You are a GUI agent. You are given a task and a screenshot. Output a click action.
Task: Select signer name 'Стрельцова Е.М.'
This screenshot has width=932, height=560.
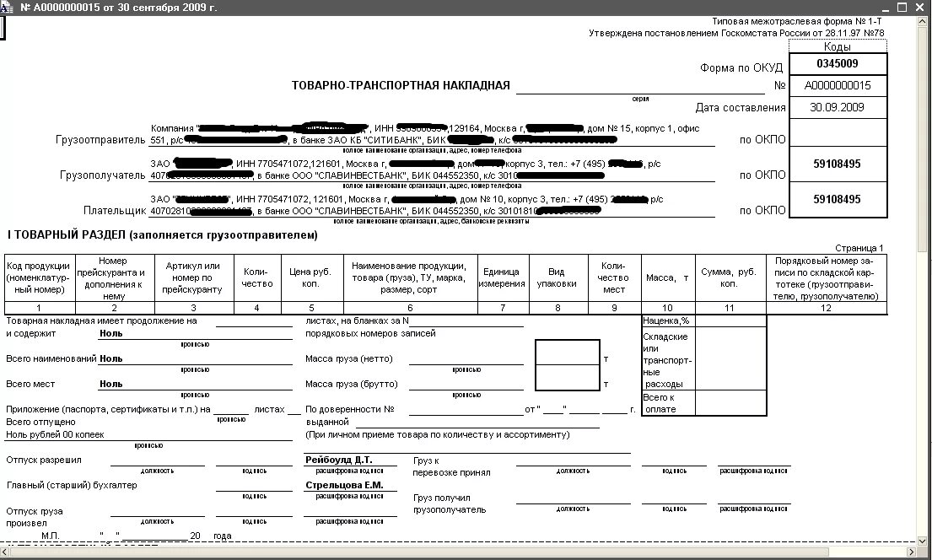pyautogui.click(x=344, y=486)
